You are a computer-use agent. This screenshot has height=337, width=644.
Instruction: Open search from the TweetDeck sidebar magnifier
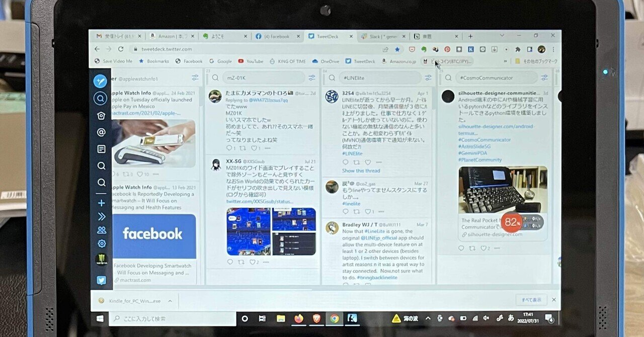(101, 99)
